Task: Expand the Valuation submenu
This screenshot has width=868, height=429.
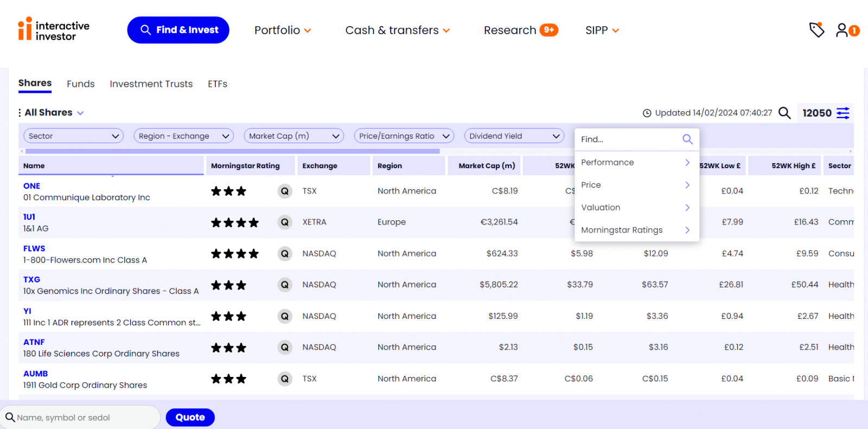Action: coord(636,208)
